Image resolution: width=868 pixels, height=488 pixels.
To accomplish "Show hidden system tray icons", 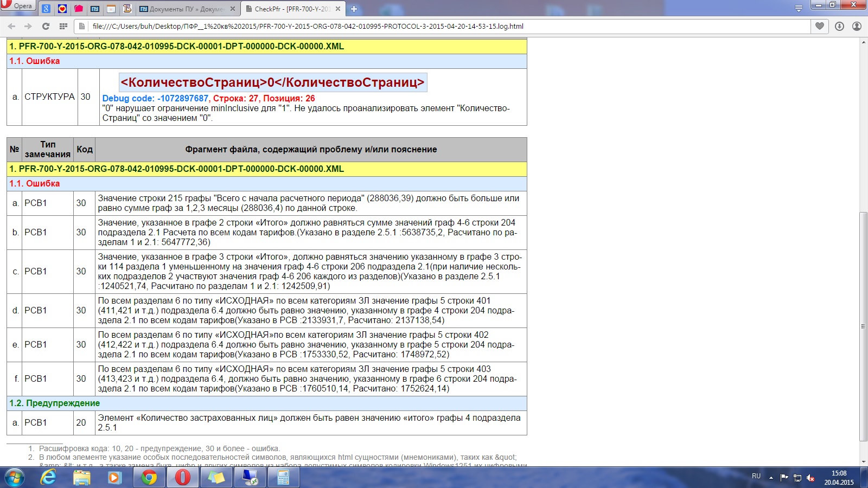I will [x=771, y=478].
